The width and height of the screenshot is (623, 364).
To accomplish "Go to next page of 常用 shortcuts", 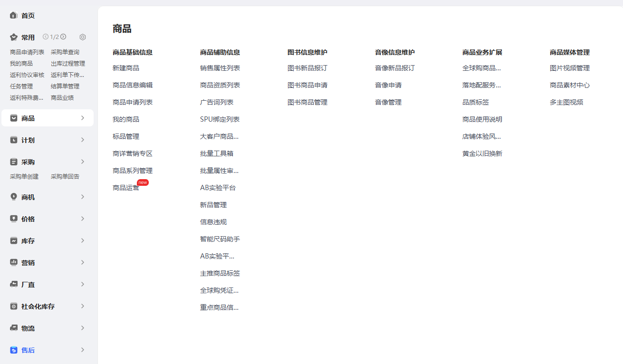I will 63,37.
